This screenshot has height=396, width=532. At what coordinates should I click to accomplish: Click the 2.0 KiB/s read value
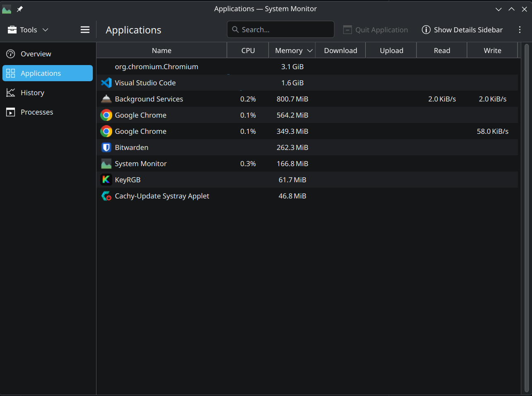pos(442,99)
